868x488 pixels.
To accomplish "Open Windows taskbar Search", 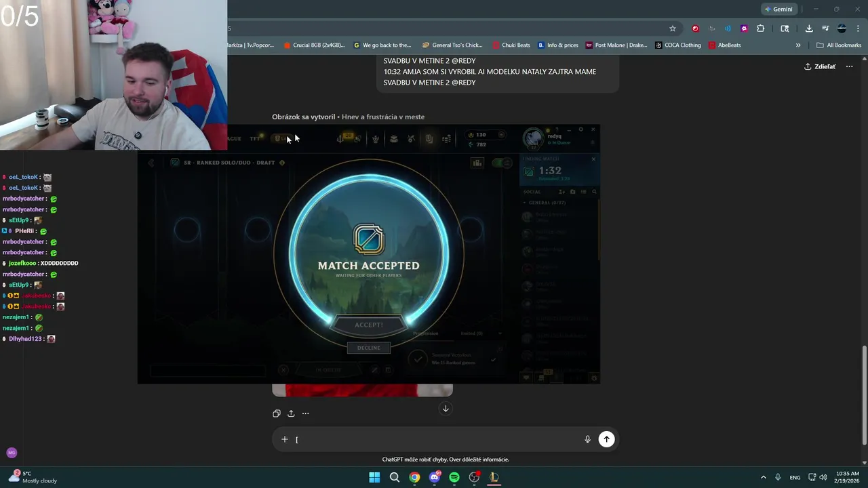I will click(394, 477).
